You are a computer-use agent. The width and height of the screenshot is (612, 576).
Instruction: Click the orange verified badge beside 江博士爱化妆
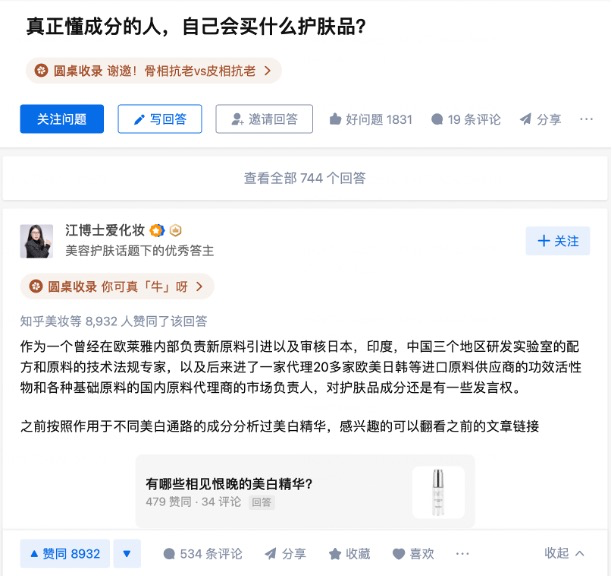(157, 230)
